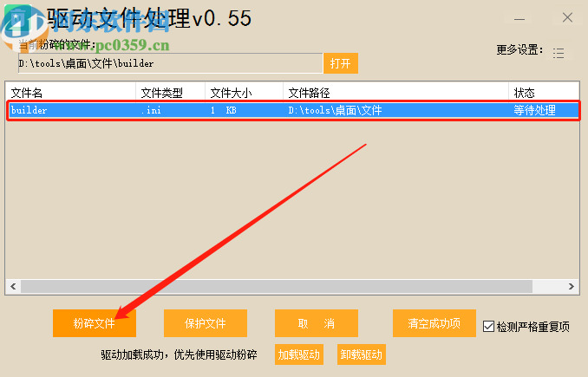Screen dimensions: 588x377
Task: Click the horizontal scrollbar thumb
Action: point(277,287)
